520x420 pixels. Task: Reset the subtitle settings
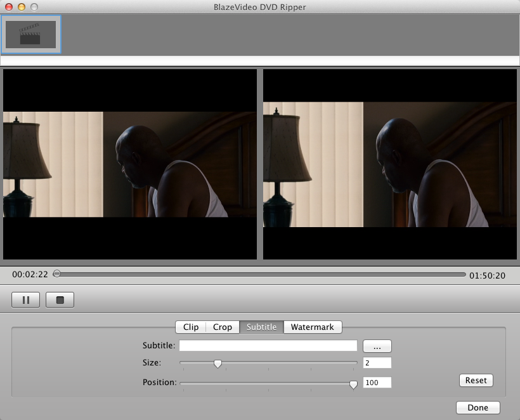476,380
